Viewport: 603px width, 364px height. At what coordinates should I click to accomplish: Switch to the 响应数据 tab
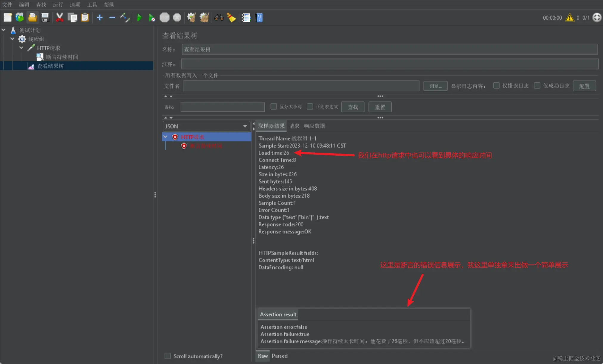[314, 126]
